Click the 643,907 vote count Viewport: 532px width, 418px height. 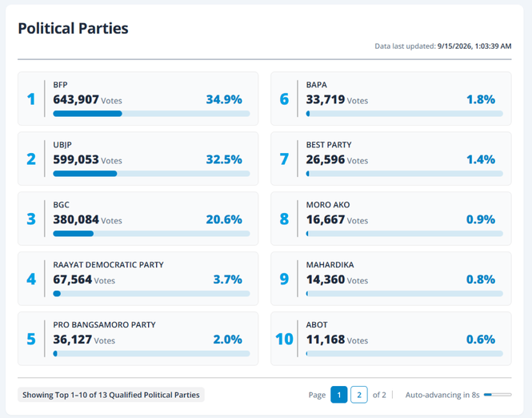coord(76,99)
